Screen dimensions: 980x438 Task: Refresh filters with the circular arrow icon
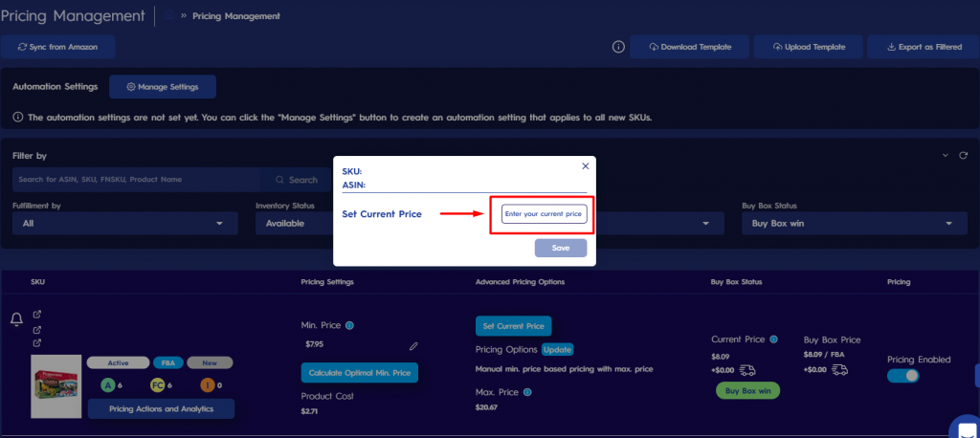963,156
